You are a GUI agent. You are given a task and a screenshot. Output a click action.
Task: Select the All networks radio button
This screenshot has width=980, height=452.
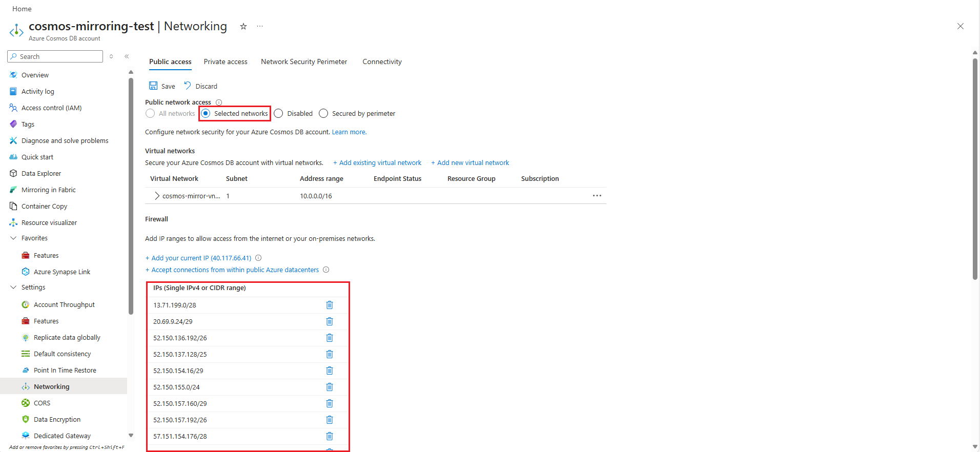click(x=150, y=113)
